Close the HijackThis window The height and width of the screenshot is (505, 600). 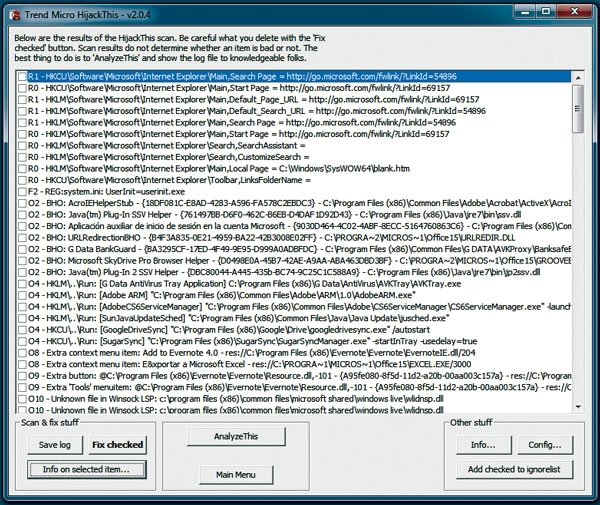pyautogui.click(x=574, y=12)
